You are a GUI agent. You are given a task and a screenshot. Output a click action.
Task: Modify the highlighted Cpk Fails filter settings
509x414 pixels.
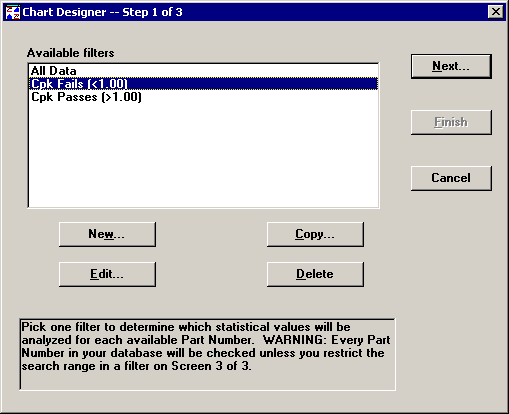click(x=107, y=274)
